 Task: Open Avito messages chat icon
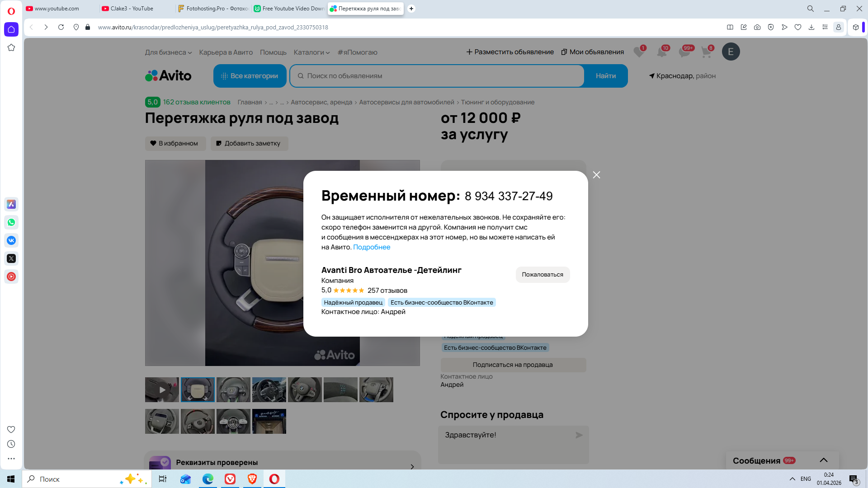[684, 52]
